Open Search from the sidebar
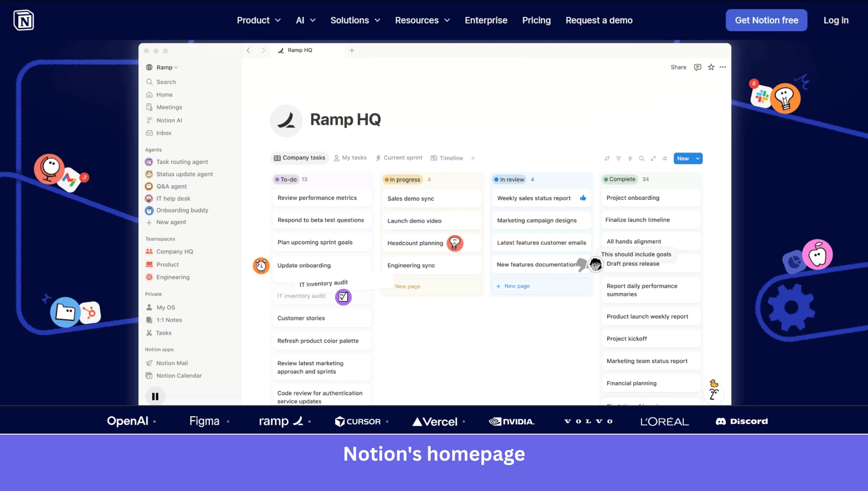This screenshot has width=868, height=491. [x=166, y=81]
